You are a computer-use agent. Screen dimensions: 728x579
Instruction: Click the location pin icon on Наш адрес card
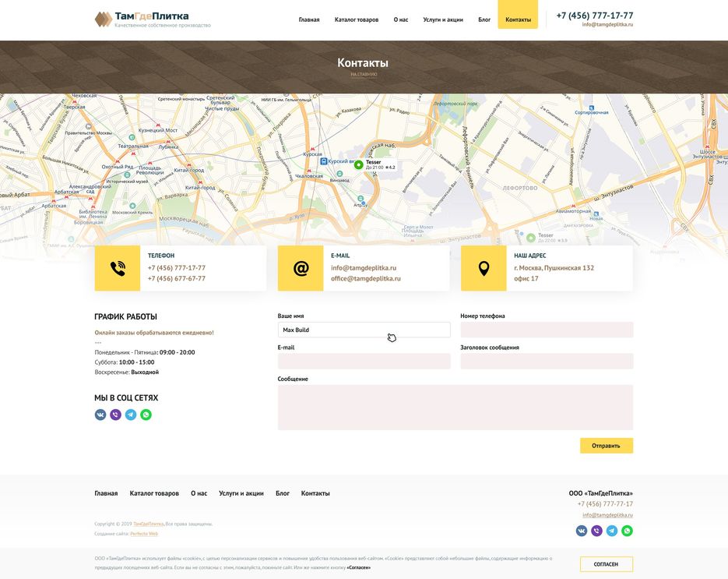tap(484, 269)
